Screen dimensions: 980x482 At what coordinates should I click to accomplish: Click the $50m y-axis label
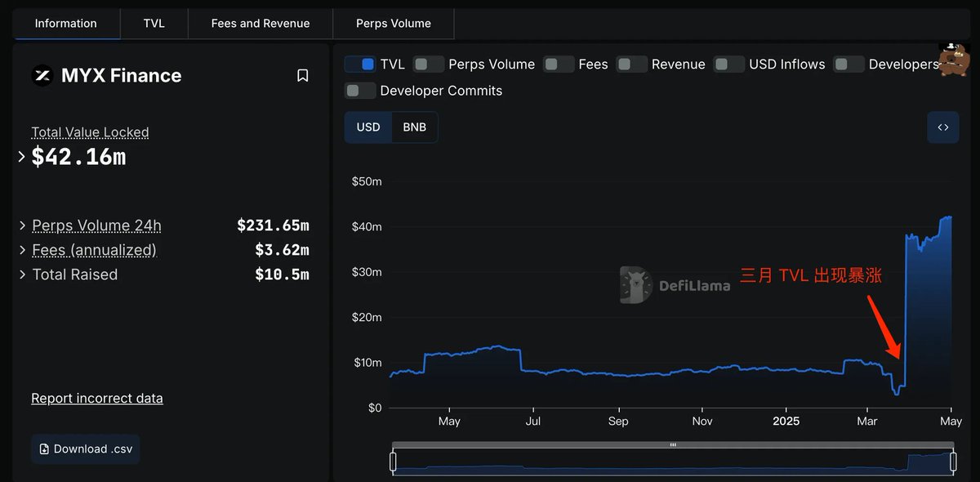coord(367,181)
